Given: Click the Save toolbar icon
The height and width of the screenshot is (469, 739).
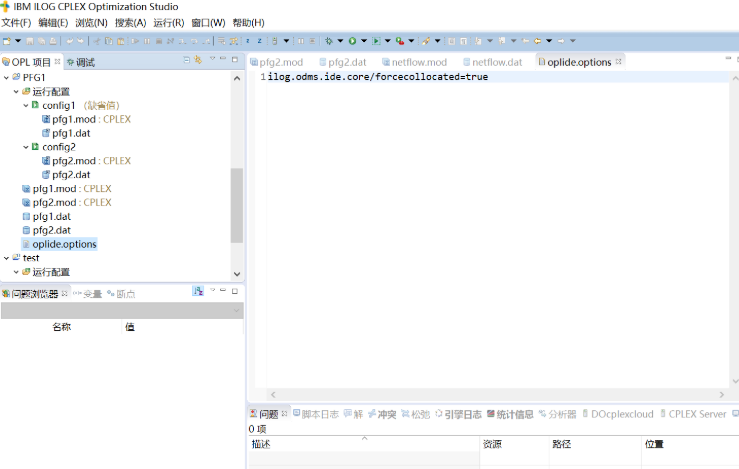Looking at the screenshot, I should click(30, 41).
